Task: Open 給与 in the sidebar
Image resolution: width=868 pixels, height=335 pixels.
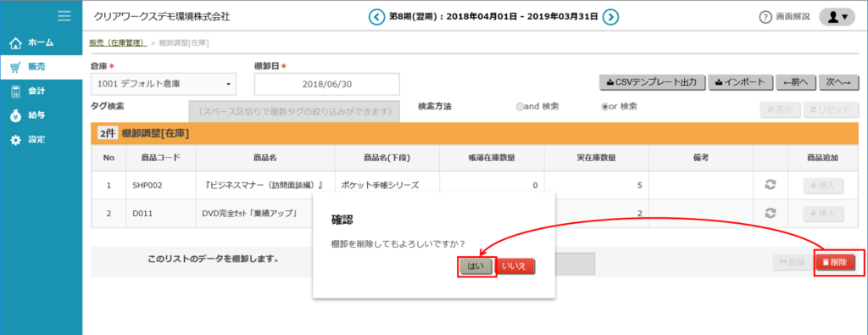Action: tap(41, 115)
